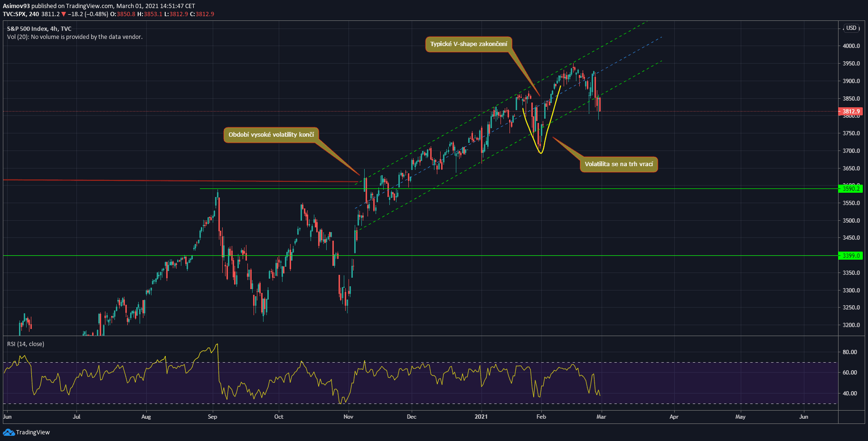Click the green 3399.0 price tag
This screenshot has height=441, width=868.
(x=850, y=255)
